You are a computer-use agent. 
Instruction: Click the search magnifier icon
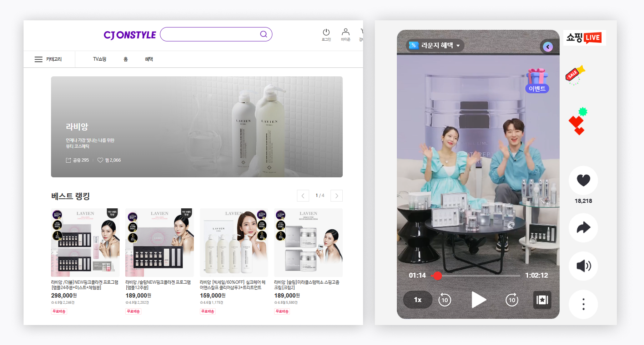click(x=263, y=34)
